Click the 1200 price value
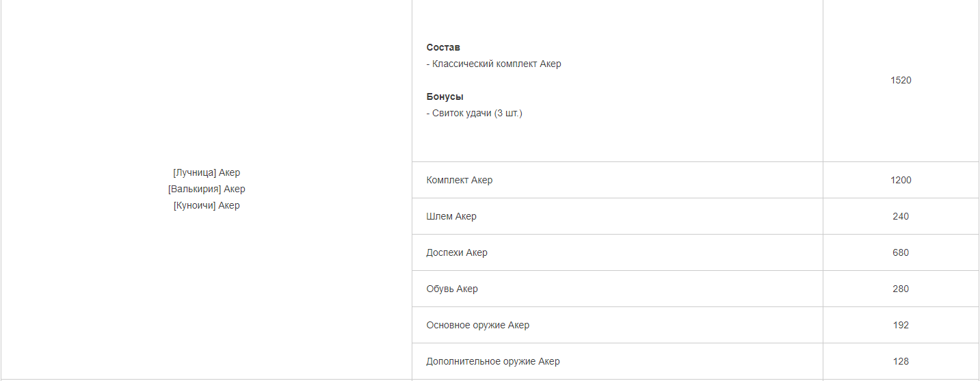 (901, 180)
